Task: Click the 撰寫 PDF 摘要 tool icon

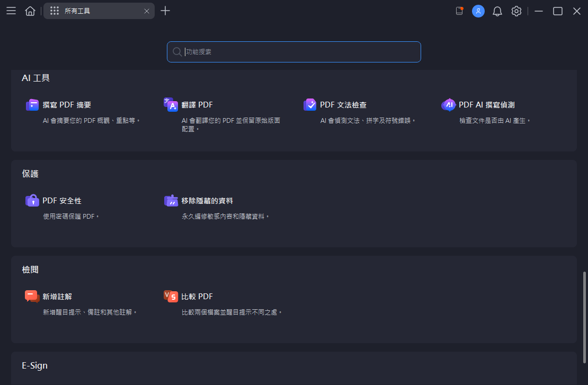Action: click(32, 105)
